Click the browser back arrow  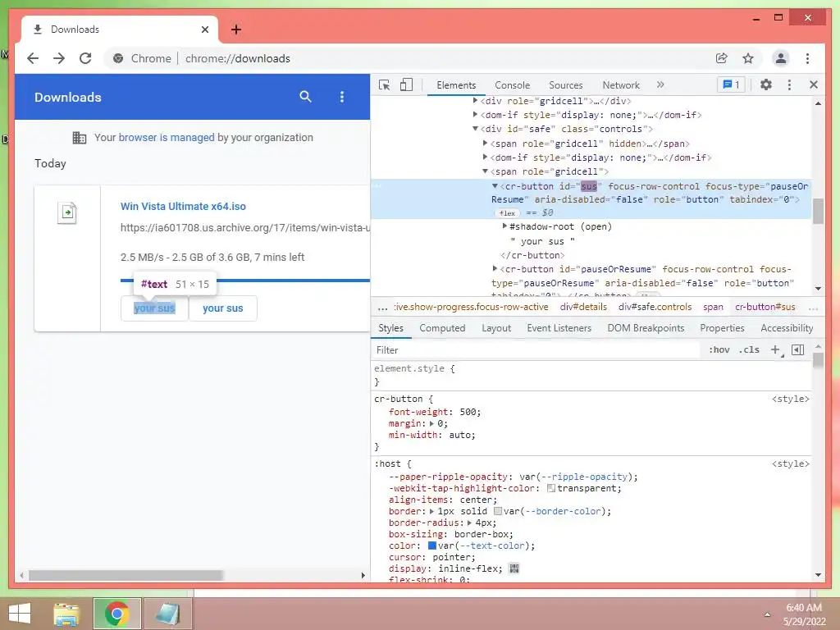pyautogui.click(x=33, y=58)
